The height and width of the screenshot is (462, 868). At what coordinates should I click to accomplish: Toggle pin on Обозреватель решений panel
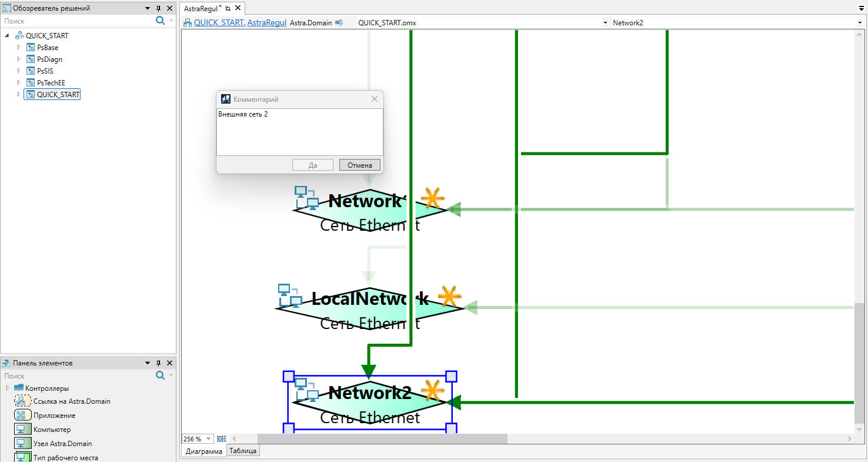click(x=159, y=8)
